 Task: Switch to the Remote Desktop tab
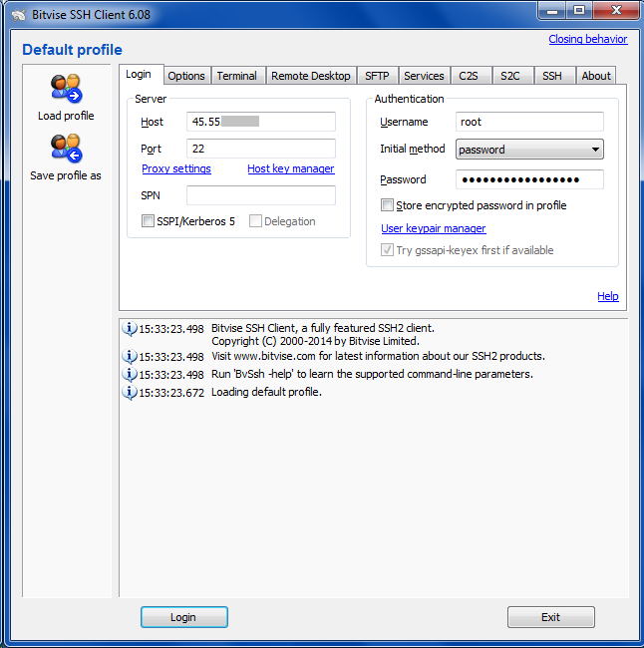311,76
